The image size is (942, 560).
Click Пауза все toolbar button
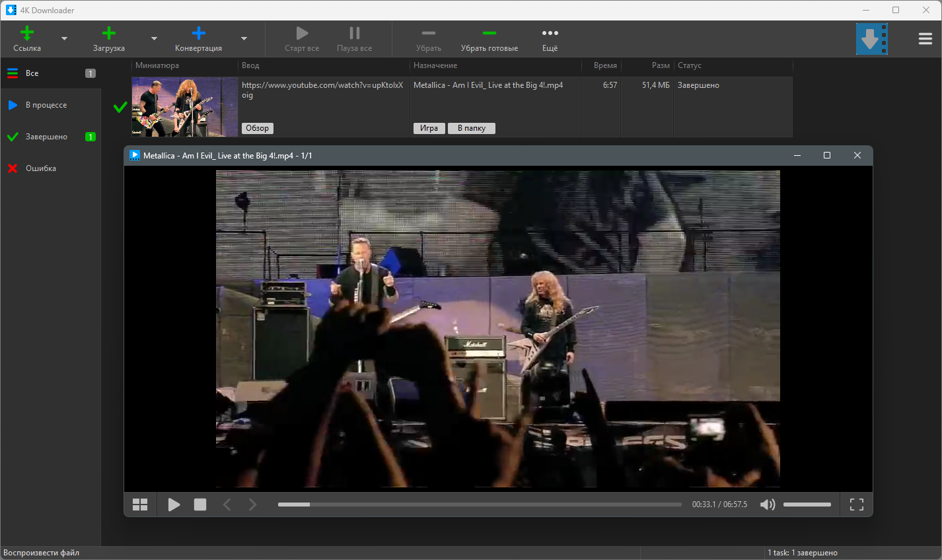click(355, 39)
